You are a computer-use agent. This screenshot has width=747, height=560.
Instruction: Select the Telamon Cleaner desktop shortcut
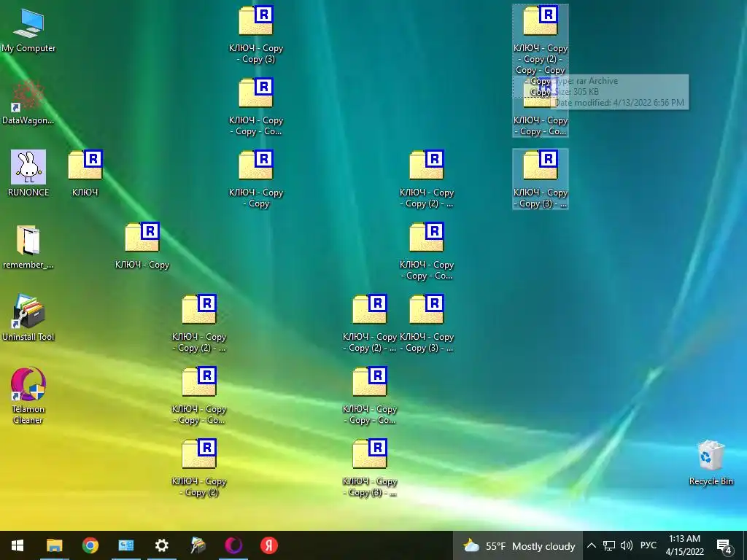tap(28, 395)
